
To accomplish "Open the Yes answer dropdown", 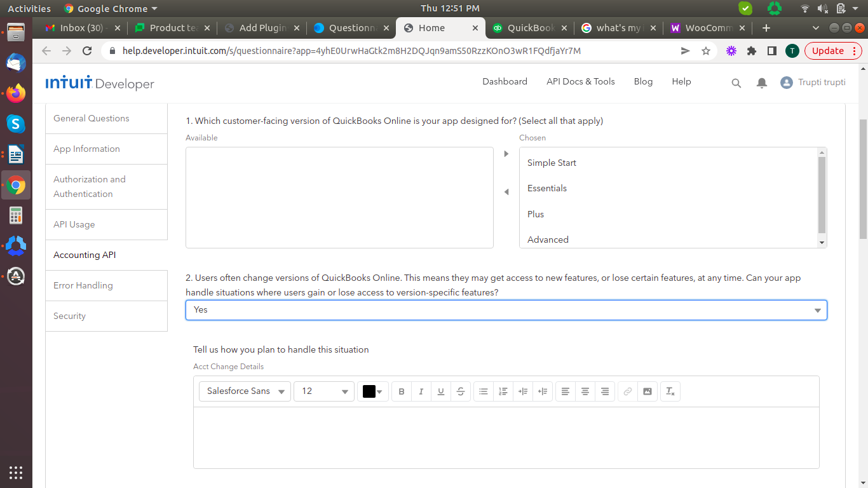I will point(506,310).
